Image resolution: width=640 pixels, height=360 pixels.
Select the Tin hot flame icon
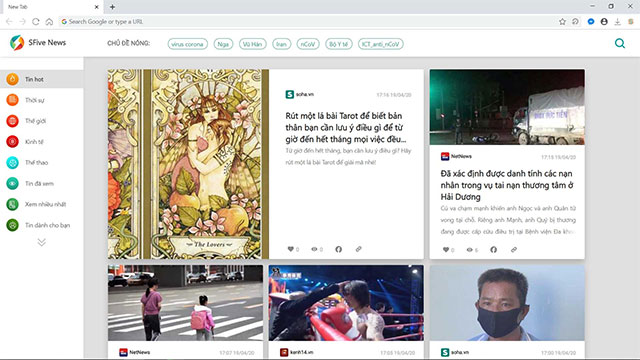point(12,79)
